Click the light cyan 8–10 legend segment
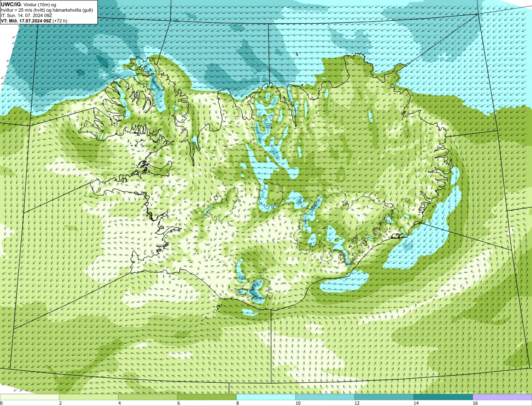The image size is (532, 406). pyautogui.click(x=266, y=397)
